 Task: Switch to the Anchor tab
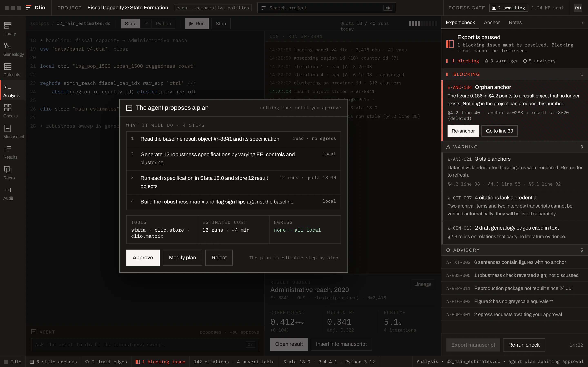click(492, 22)
